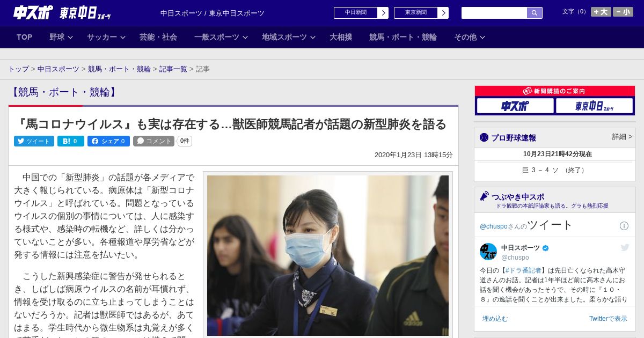Expand the 野球 navigation menu
Screen dimensions: 644x338
(x=61, y=37)
